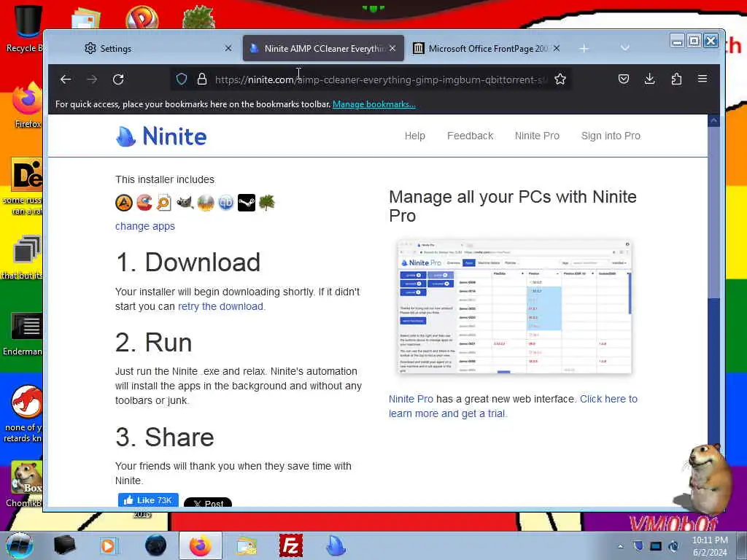Open the Firefox desktop shortcut
Image resolution: width=747 pixels, height=560 pixels.
27,106
